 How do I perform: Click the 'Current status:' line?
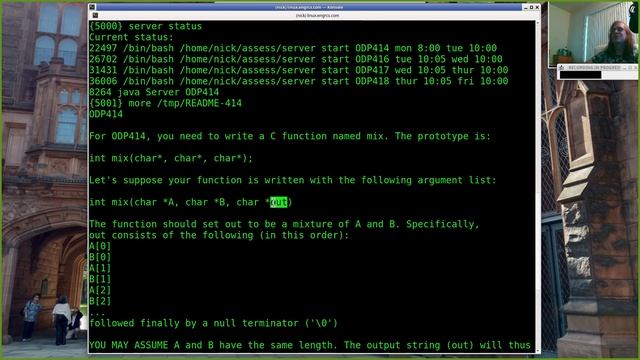tap(131, 37)
